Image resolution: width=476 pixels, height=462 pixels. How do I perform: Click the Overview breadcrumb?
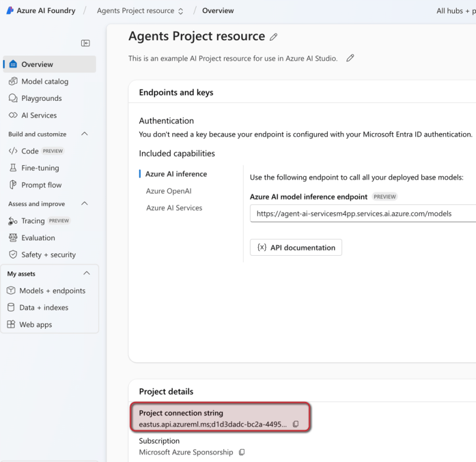click(x=218, y=11)
